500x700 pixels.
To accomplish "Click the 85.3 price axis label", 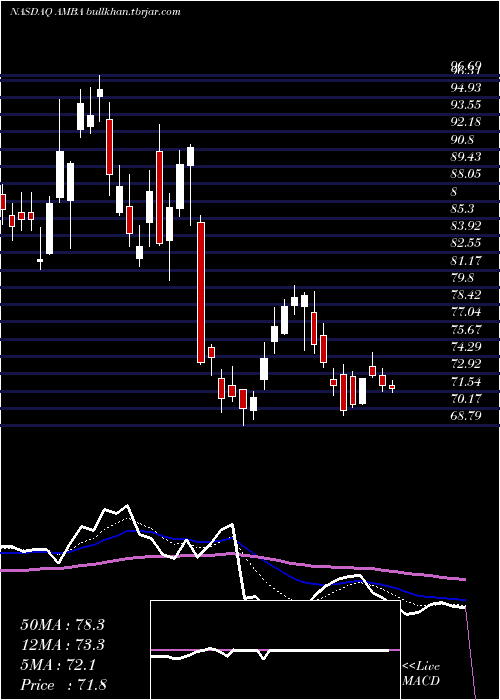I will pos(462,208).
